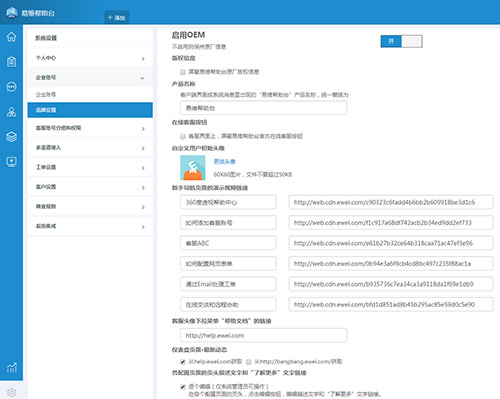Open the monitor download icon in sidebar
The height and width of the screenshot is (399, 500).
point(11,162)
